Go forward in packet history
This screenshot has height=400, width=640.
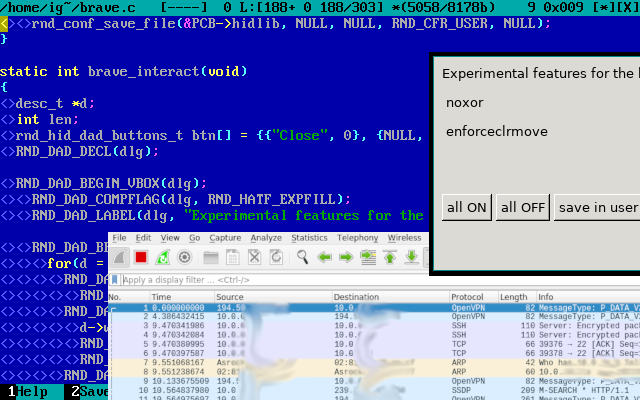click(346, 258)
